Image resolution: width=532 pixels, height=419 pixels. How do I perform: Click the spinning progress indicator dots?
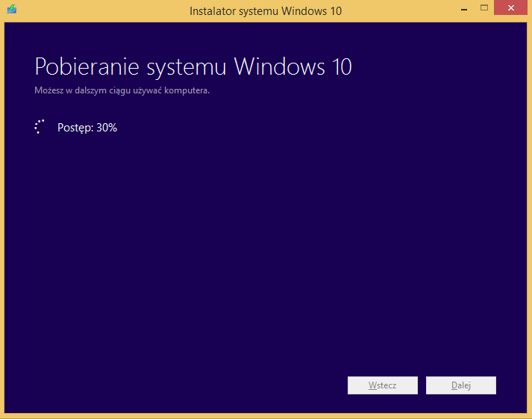pyautogui.click(x=40, y=127)
